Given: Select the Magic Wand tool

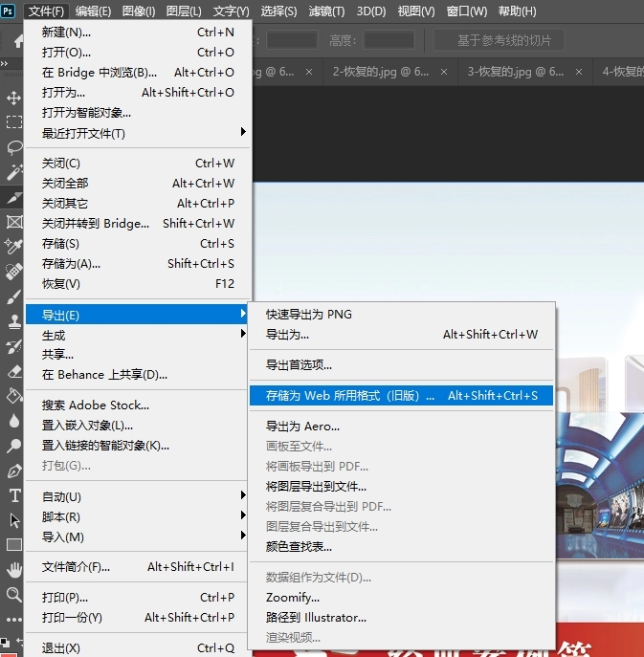Looking at the screenshot, I should click(x=13, y=172).
